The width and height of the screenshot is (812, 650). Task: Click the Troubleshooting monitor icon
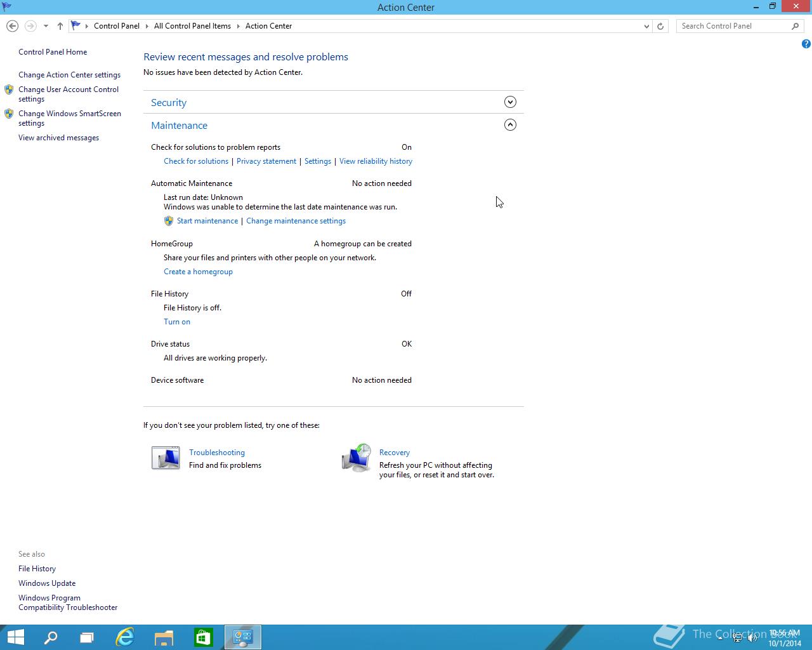[x=166, y=458]
